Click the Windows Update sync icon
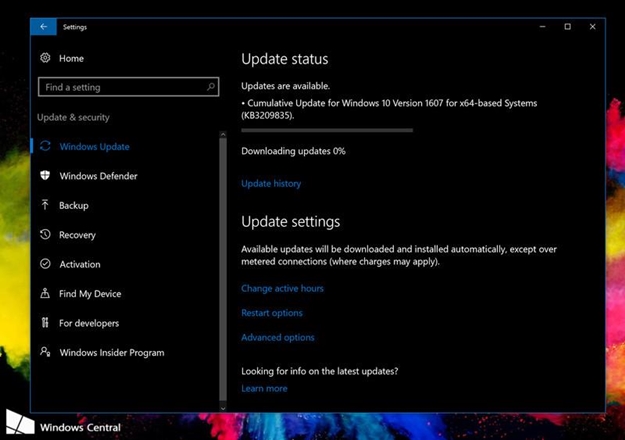This screenshot has height=440, width=625. (45, 147)
